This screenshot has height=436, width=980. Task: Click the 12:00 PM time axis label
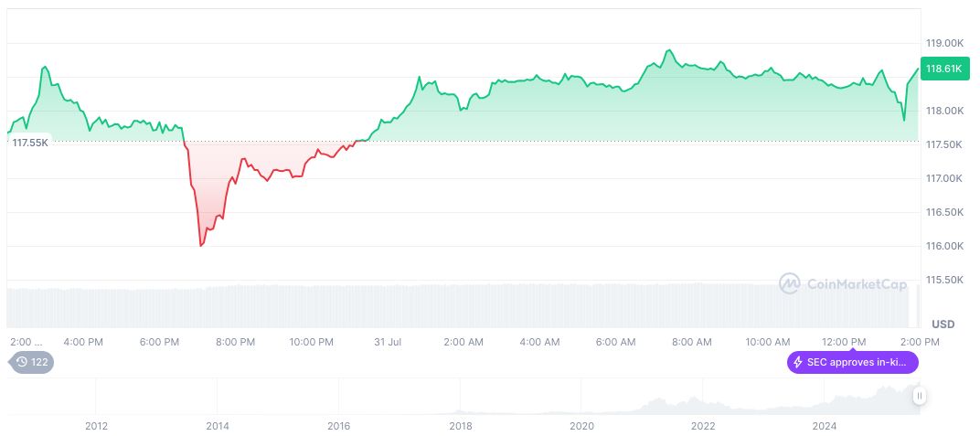(844, 342)
